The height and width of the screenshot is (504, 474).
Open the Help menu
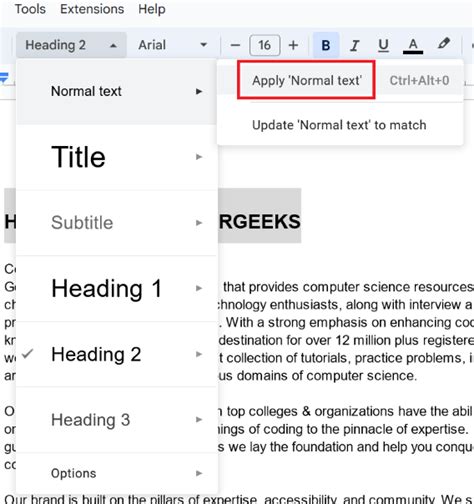[x=152, y=9]
